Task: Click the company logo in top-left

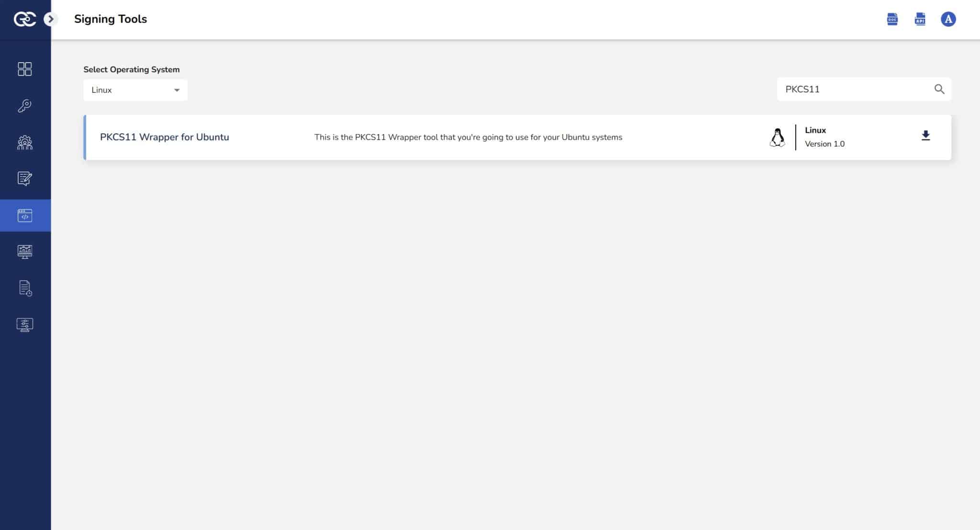Action: pos(24,19)
